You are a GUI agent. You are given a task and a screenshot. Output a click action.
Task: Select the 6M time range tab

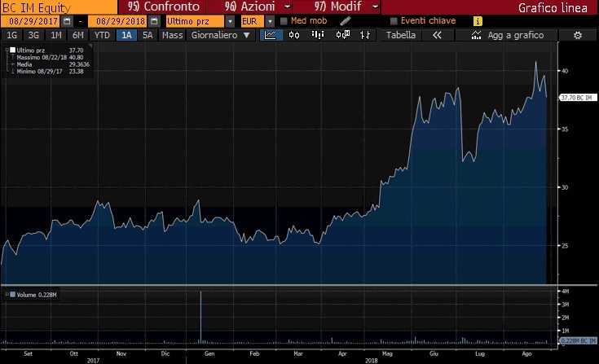click(x=78, y=35)
